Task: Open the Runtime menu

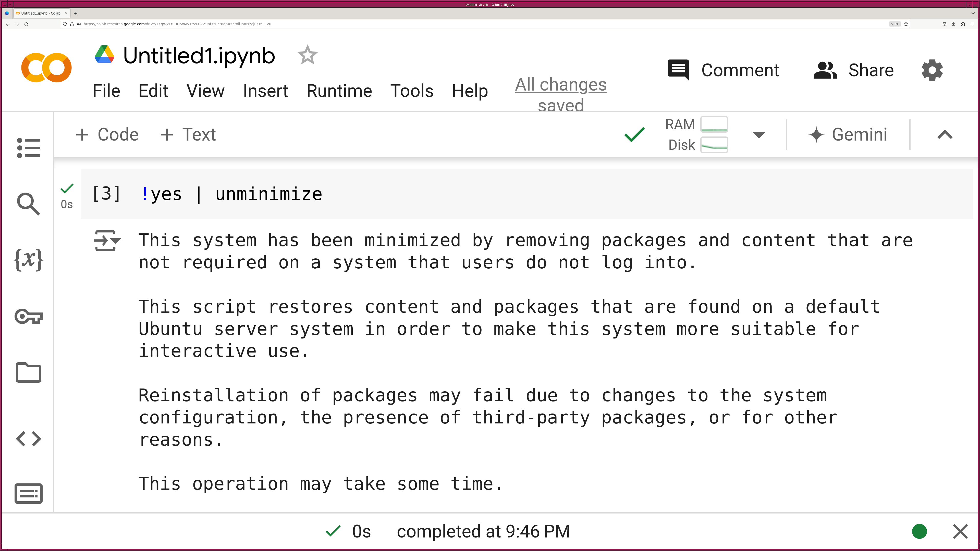Action: tap(339, 91)
